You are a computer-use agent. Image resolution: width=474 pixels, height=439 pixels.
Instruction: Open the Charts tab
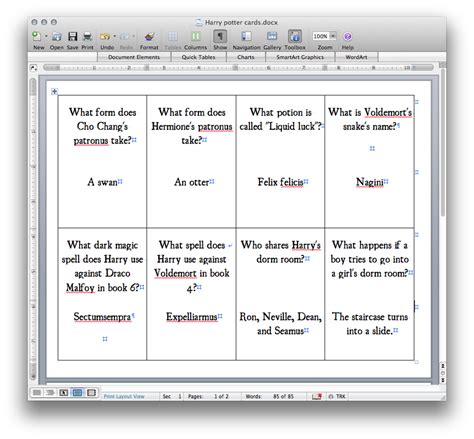click(246, 57)
